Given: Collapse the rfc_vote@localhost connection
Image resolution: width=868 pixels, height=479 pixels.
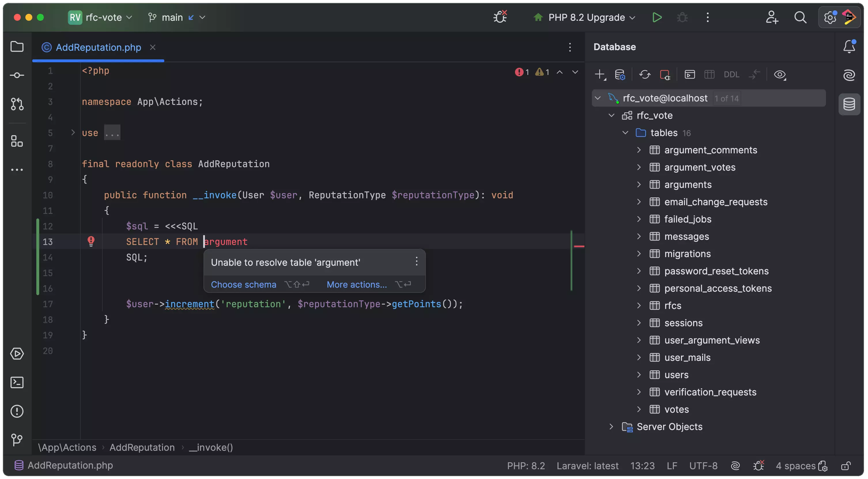Looking at the screenshot, I should pos(598,98).
